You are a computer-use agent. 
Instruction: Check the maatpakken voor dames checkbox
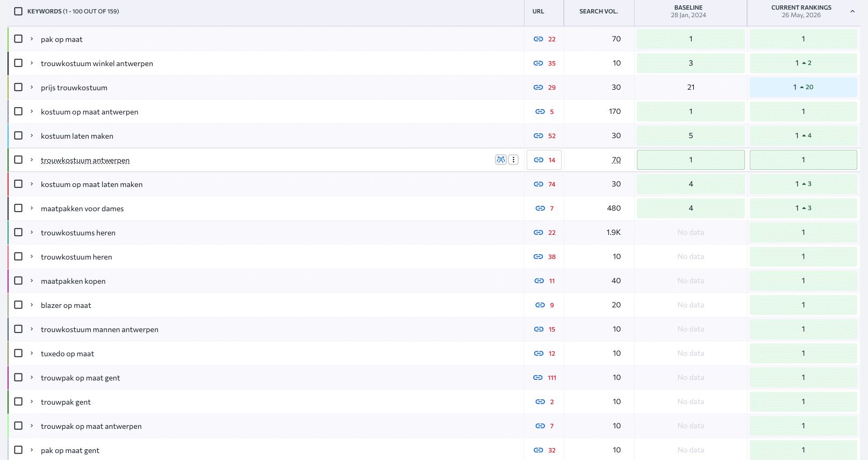(18, 208)
